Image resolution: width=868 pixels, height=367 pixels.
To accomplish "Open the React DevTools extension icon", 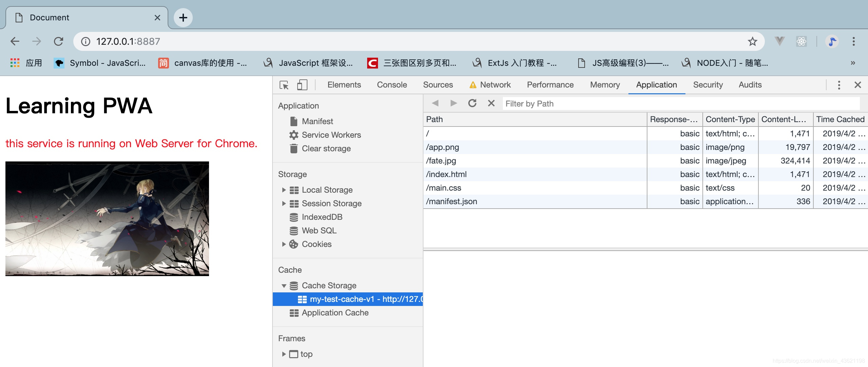I will tap(801, 41).
